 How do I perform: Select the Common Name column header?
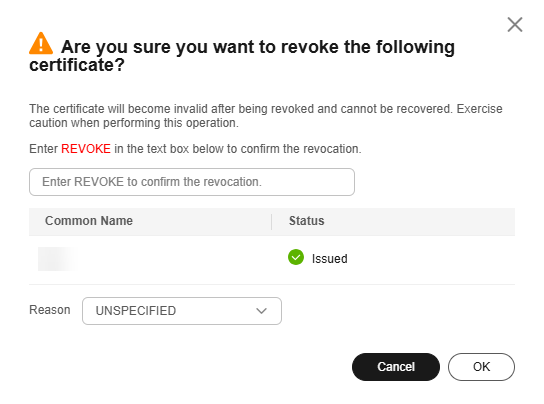tap(89, 221)
